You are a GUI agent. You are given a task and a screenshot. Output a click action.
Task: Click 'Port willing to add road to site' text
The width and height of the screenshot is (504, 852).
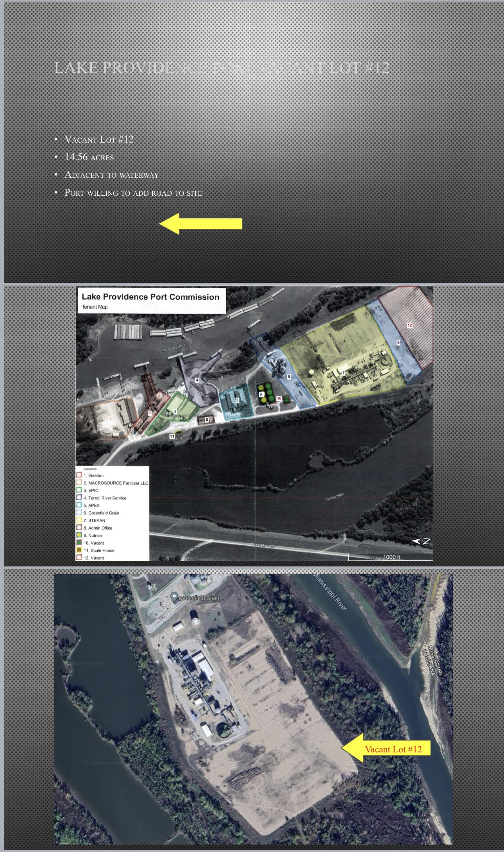pos(133,193)
